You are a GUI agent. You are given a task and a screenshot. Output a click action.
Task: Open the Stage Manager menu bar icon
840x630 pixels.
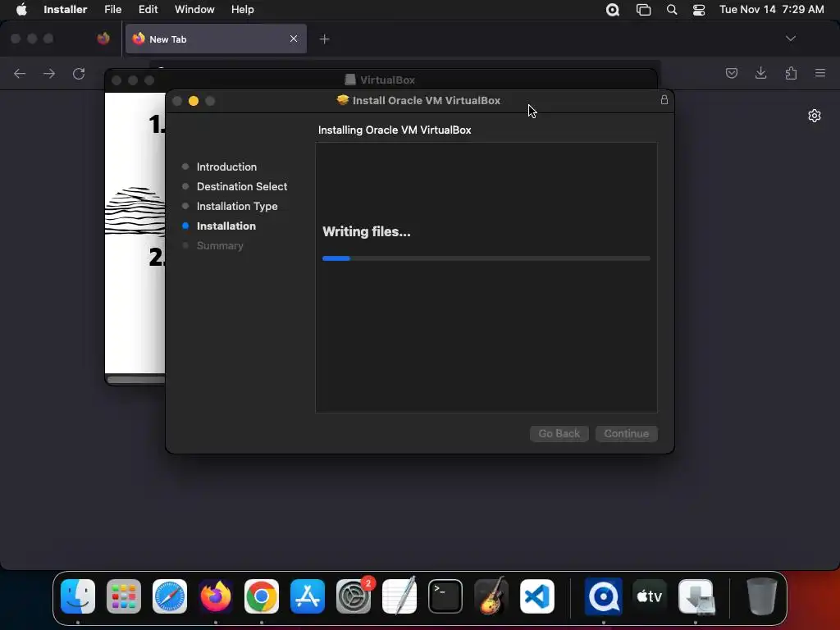(643, 10)
